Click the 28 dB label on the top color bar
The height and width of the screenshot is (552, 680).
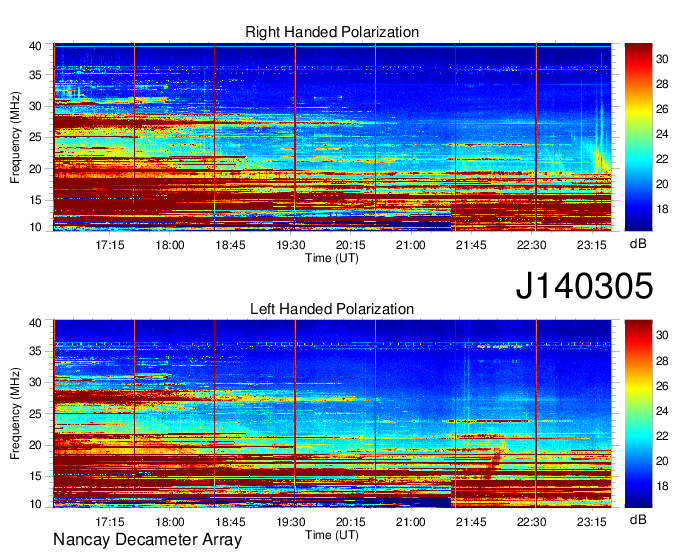tap(662, 84)
